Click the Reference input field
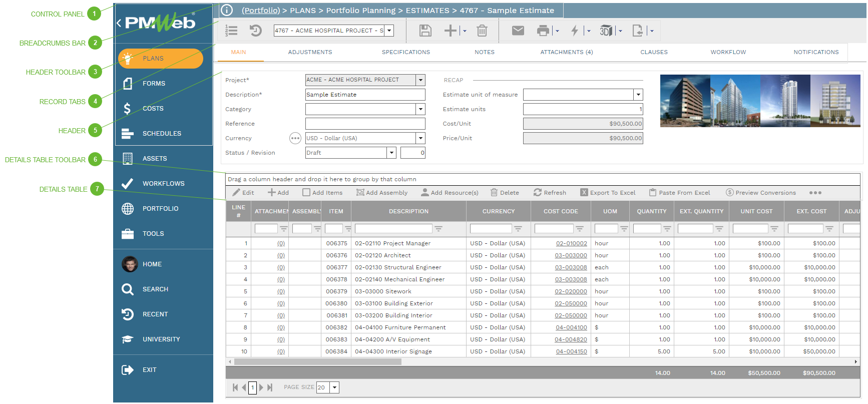The height and width of the screenshot is (404, 868). tap(365, 124)
